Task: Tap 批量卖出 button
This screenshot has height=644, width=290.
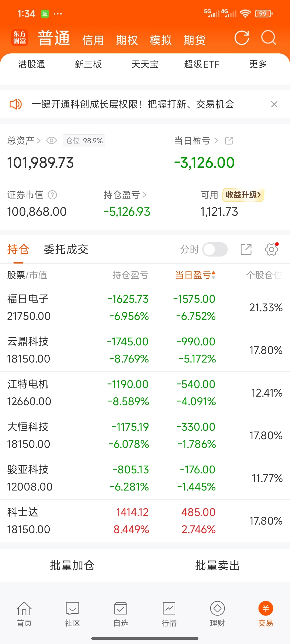Action: pos(218,565)
